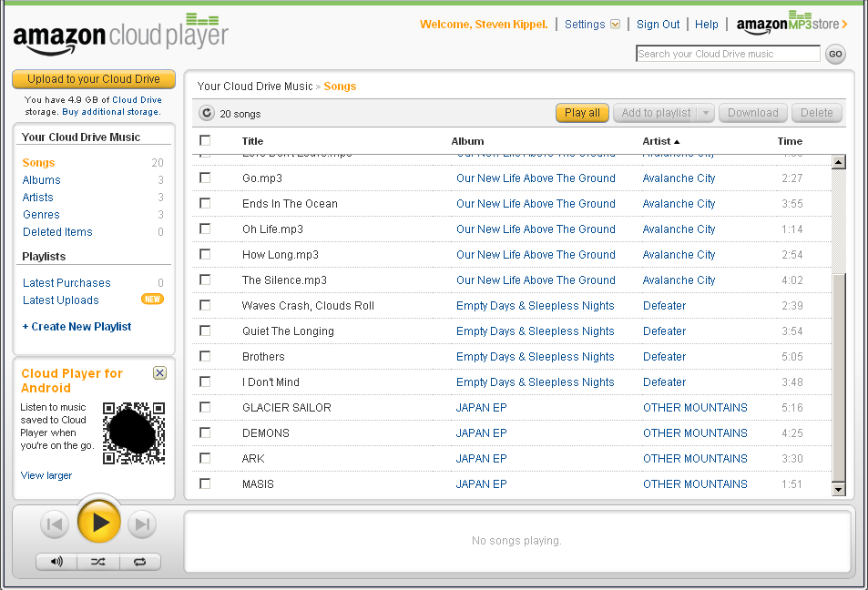Open the Latest Uploads playlist
This screenshot has height=590, width=868.
pos(60,300)
